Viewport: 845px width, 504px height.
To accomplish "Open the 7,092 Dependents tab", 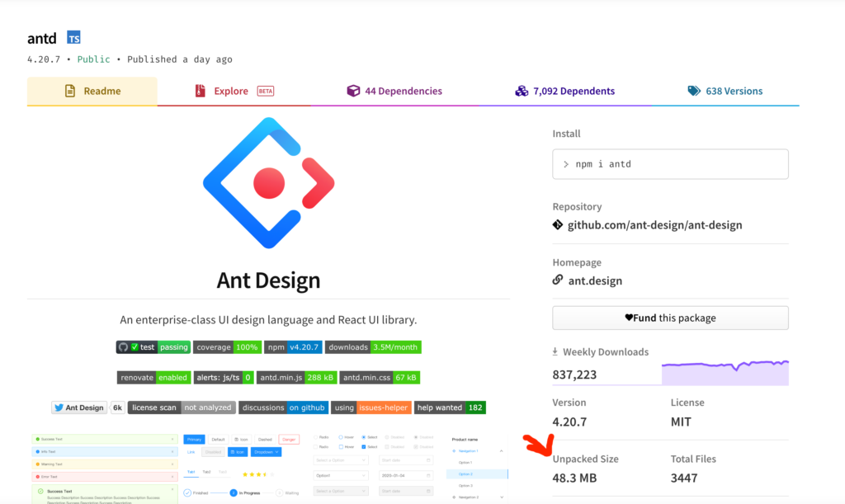I will pyautogui.click(x=564, y=91).
